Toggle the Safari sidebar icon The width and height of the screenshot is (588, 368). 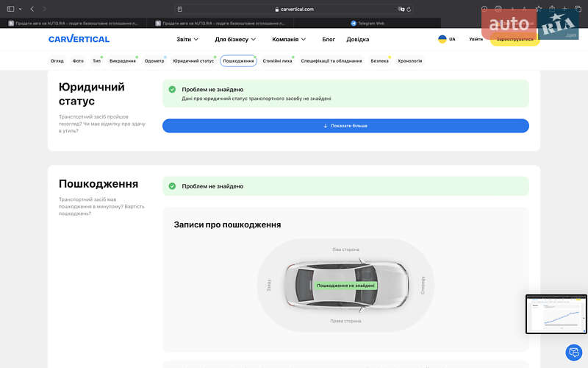click(x=11, y=9)
